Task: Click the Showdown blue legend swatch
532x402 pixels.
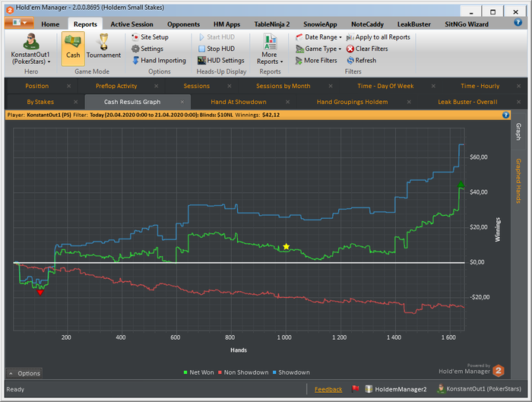Action: click(x=274, y=372)
